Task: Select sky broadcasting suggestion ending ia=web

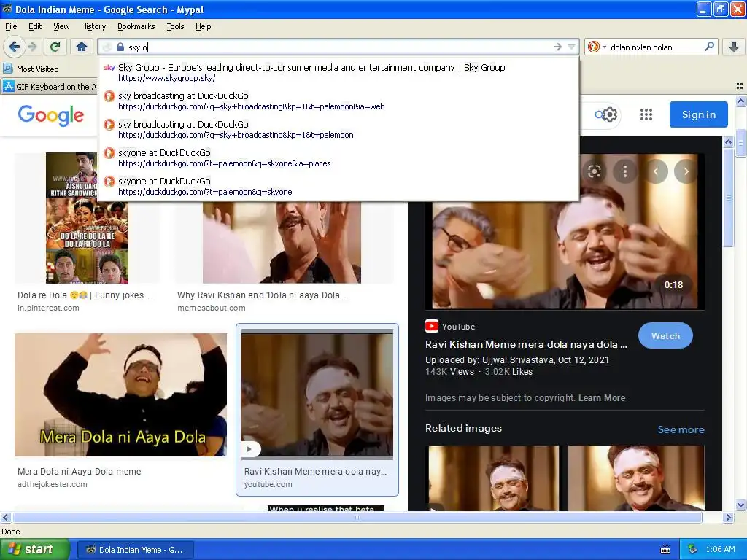Action: pyautogui.click(x=338, y=101)
